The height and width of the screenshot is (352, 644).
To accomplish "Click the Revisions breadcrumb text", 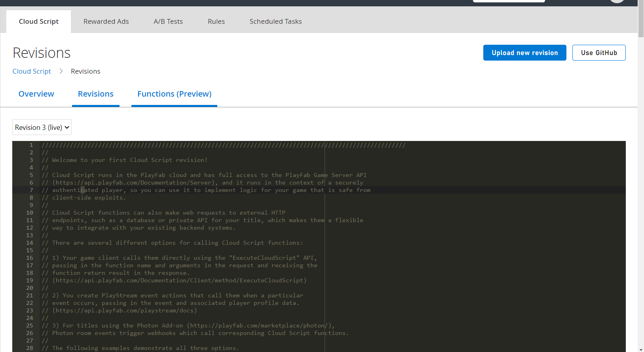I will (85, 71).
